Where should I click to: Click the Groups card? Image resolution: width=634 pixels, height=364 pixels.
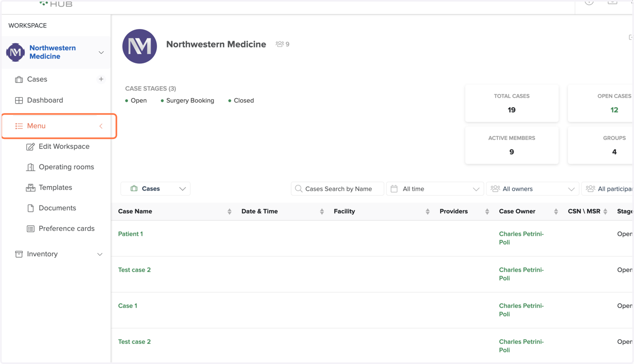pyautogui.click(x=601, y=145)
